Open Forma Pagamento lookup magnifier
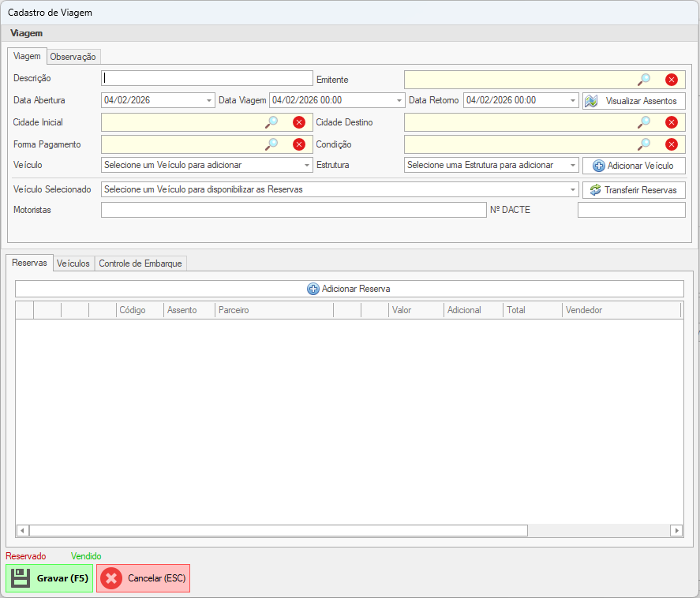The height and width of the screenshot is (598, 700). (271, 144)
